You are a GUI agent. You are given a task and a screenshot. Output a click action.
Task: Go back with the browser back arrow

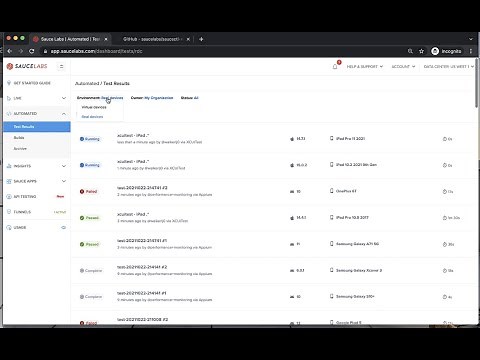point(10,51)
